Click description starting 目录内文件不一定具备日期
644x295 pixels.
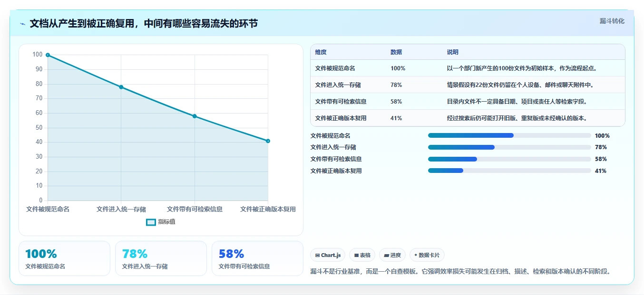pos(518,102)
